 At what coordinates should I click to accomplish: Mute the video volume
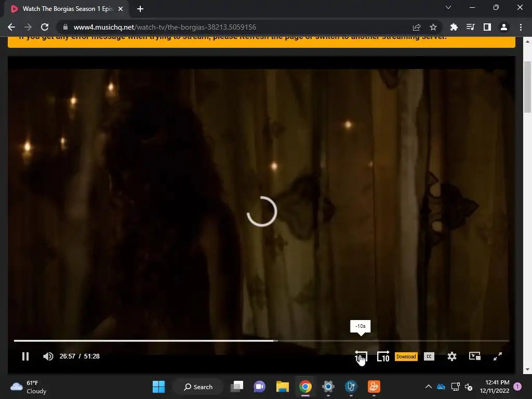(48, 356)
